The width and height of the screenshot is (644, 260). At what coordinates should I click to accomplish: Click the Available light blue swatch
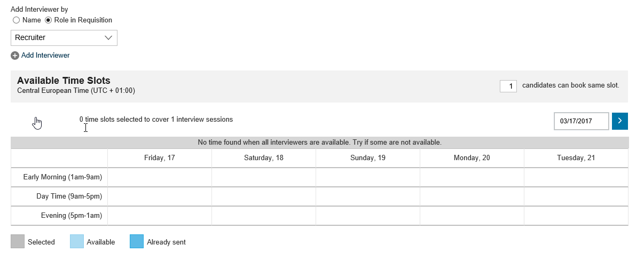coord(77,242)
